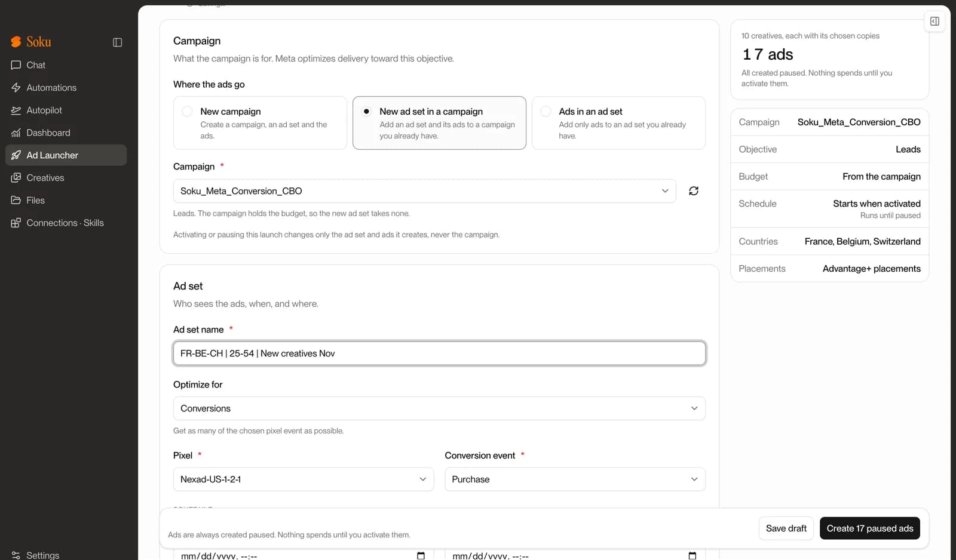Click the Settings sliders icon

16,555
